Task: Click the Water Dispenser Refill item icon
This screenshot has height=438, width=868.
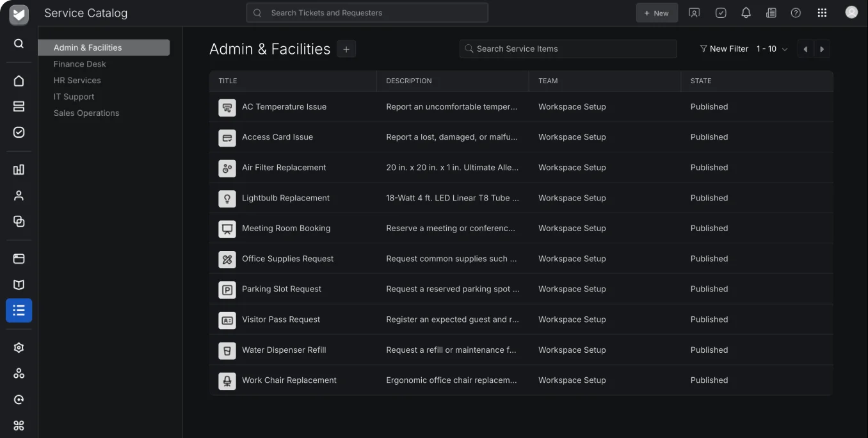Action: (x=227, y=350)
